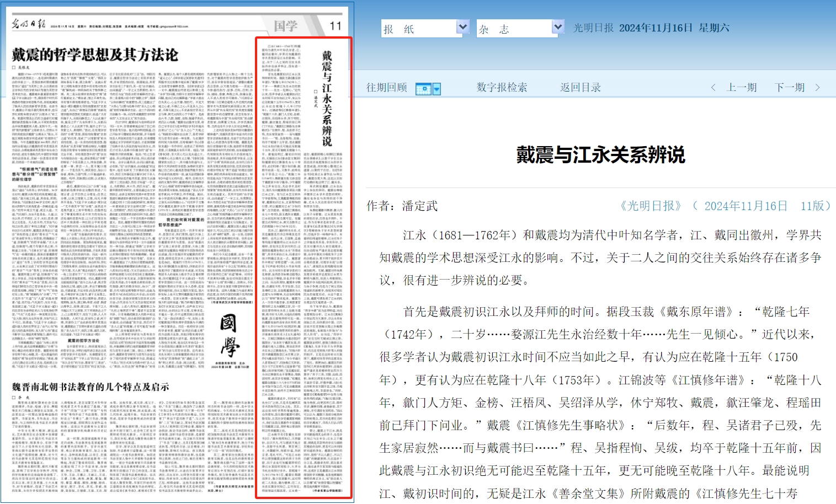Click the page number 11 in header

tap(336, 25)
